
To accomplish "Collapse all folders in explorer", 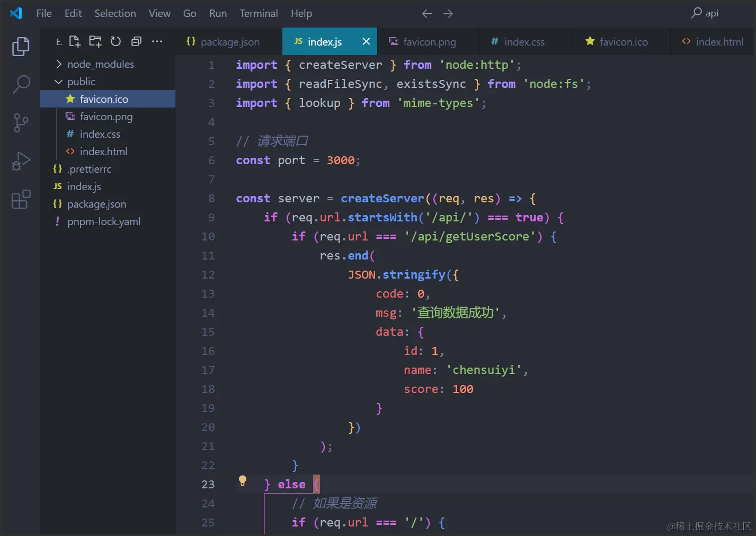I will [x=136, y=41].
